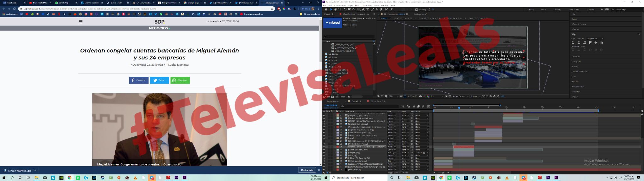The image size is (644, 181).
Task: Open Windows Start menu on left taskbar
Action: coord(4,178)
